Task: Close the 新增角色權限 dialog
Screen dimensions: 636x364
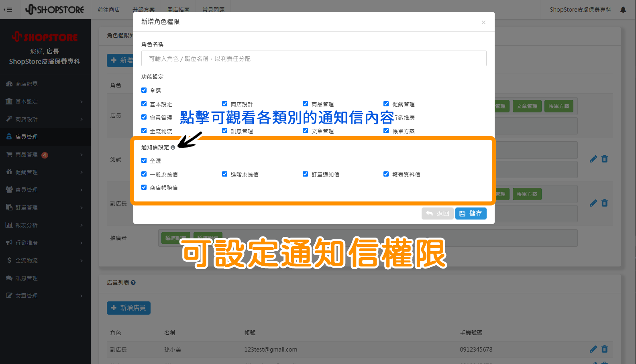Action: (483, 22)
